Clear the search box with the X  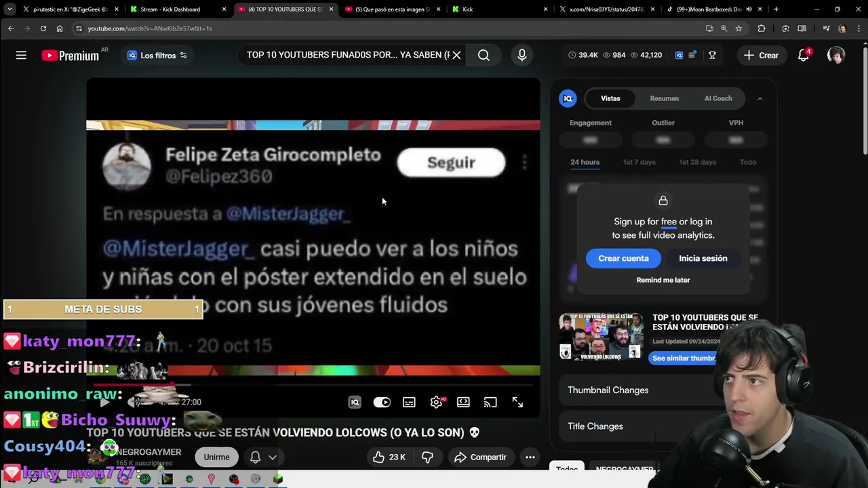click(x=456, y=55)
